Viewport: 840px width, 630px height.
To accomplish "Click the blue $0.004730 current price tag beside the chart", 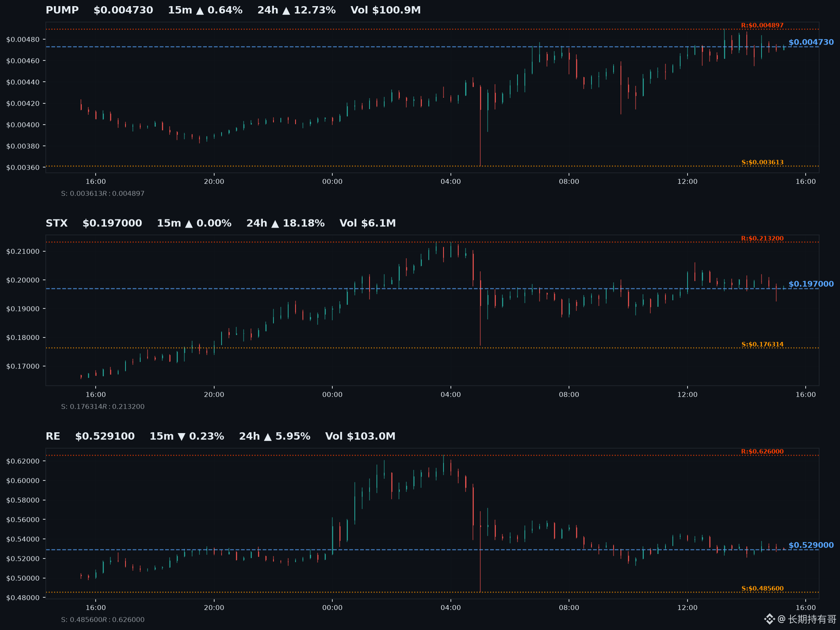I will 811,42.
